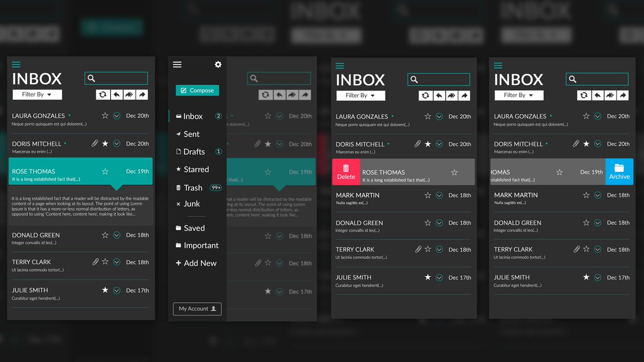Refresh inbox in the Archive-swipe panel

[584, 95]
